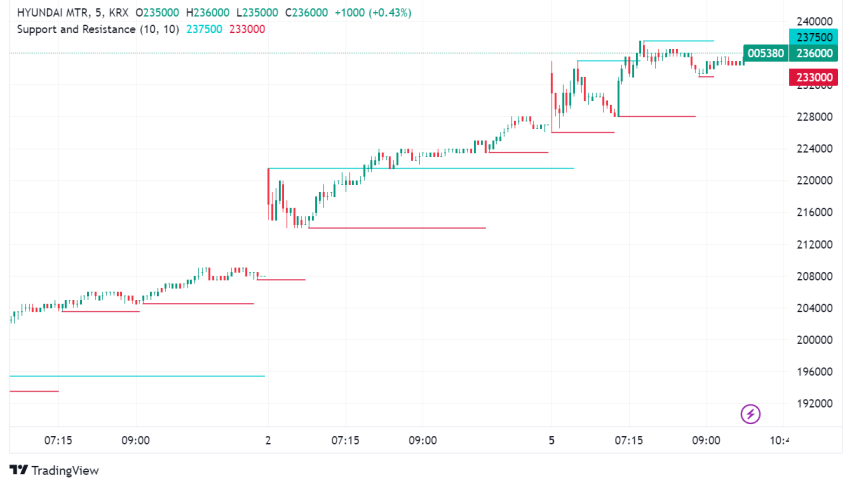Click the date label 2 on time axis

268,440
